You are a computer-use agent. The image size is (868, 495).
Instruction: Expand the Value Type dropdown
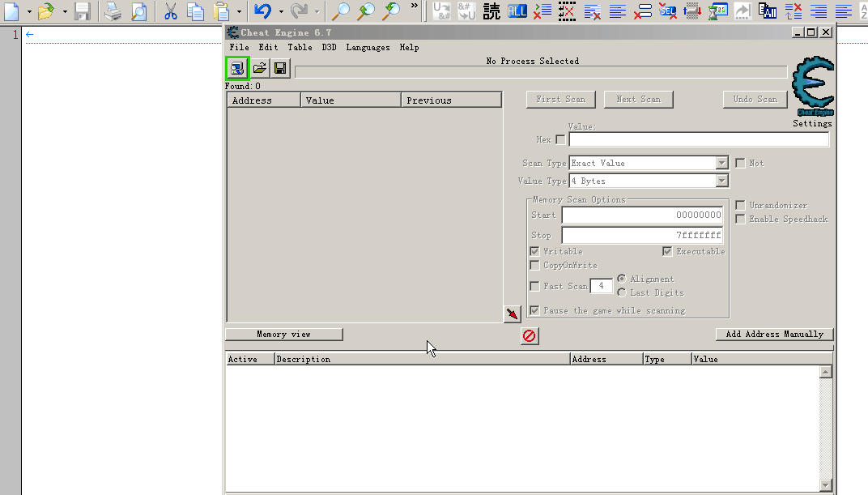click(721, 181)
